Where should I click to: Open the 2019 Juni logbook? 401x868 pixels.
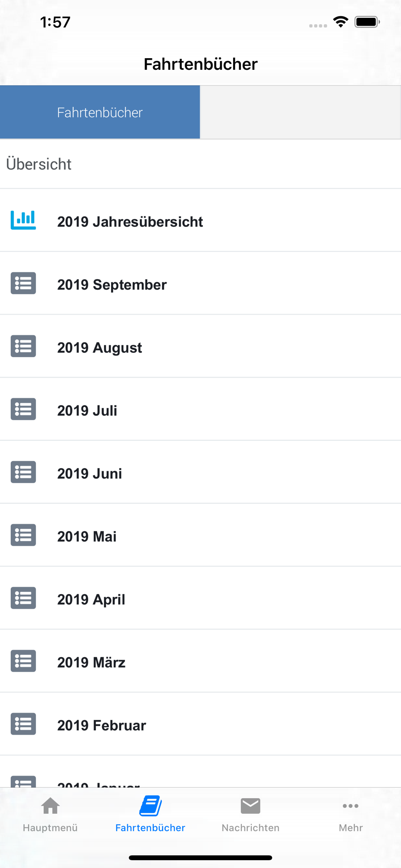click(x=200, y=472)
